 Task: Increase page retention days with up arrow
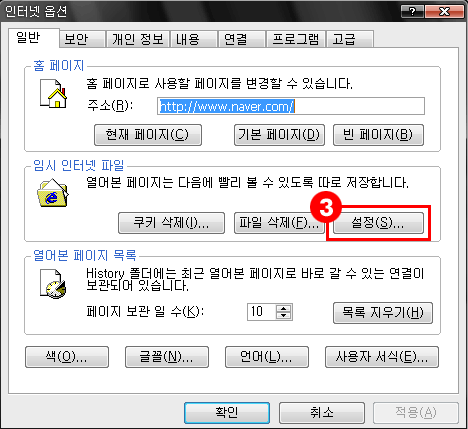coord(283,308)
